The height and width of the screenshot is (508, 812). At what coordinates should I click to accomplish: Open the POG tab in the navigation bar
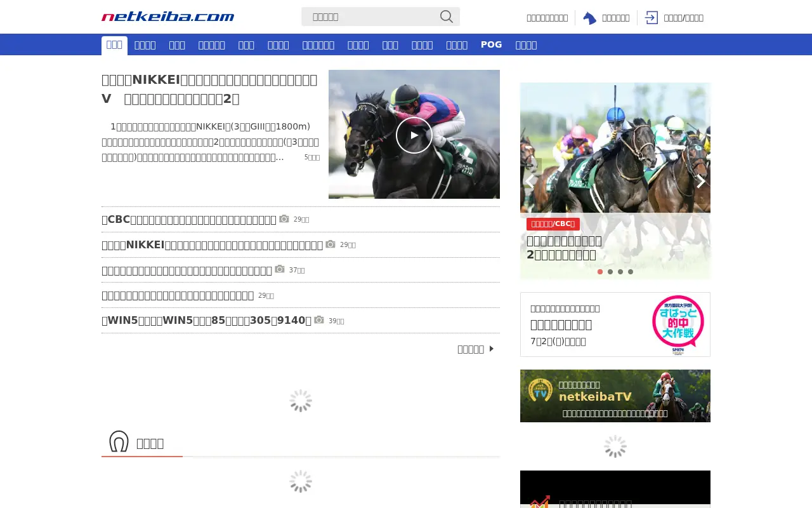[x=492, y=44]
